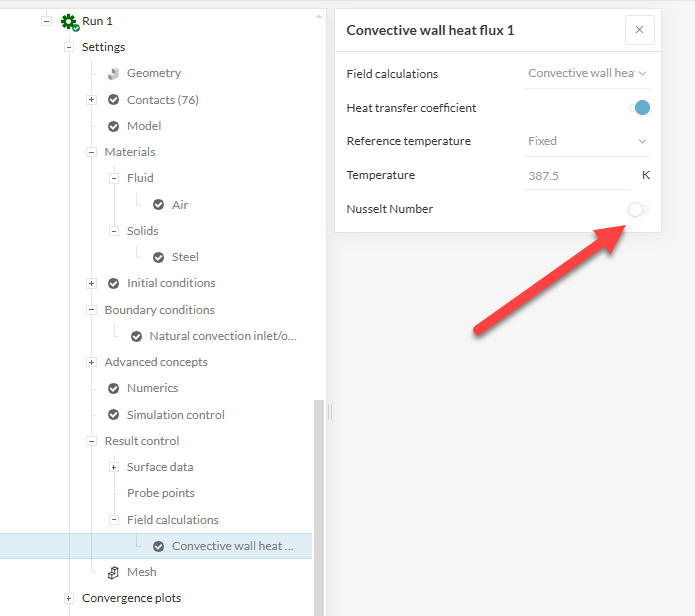This screenshot has width=695, height=616.
Task: Click the Temperature input field
Action: tap(577, 175)
